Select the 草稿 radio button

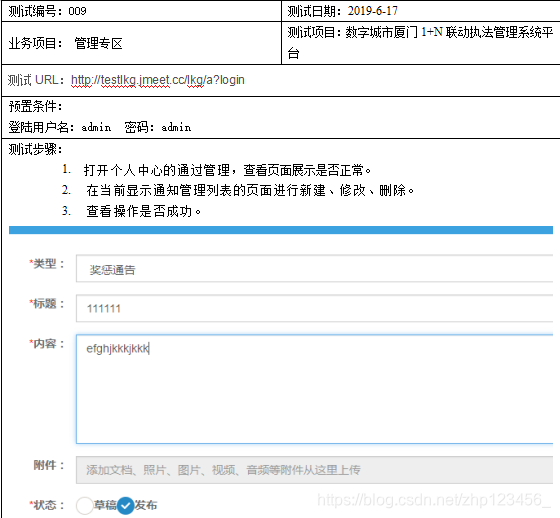[x=85, y=505]
